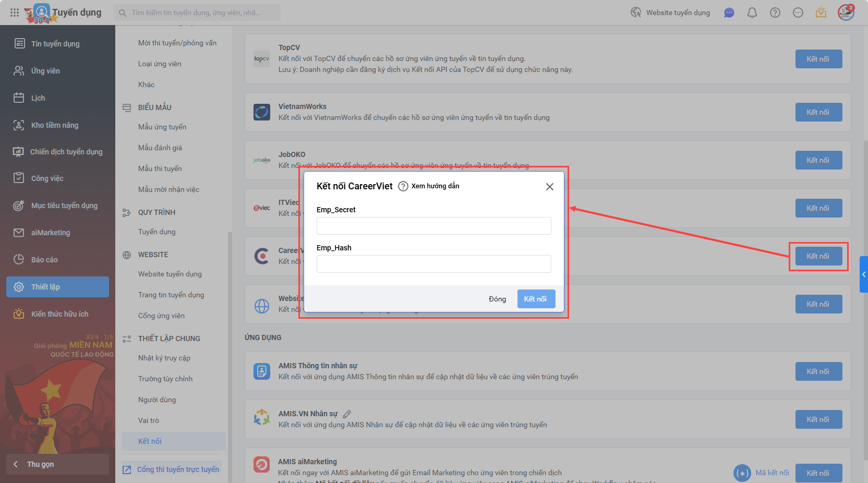
Task: Click Xem hướng dẫn link
Action: 435,186
